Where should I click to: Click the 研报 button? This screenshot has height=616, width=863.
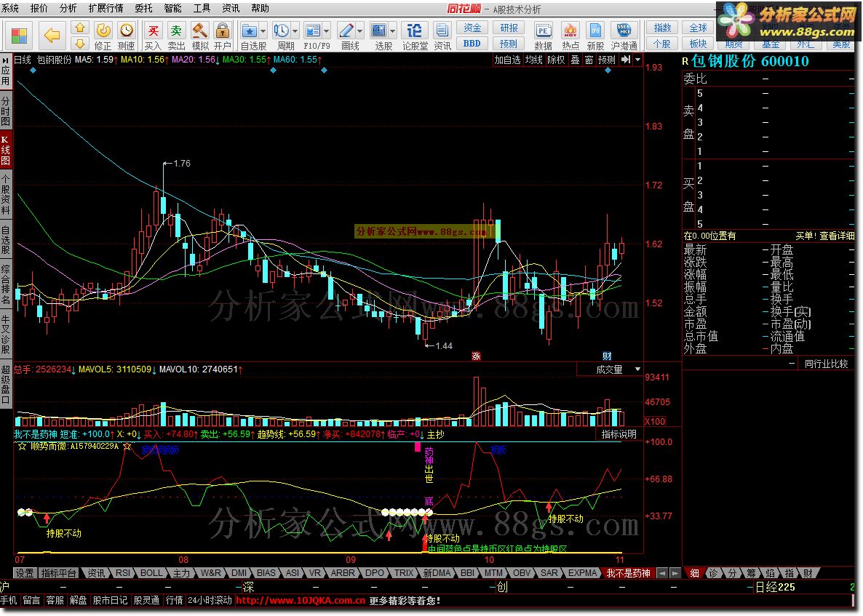pos(509,28)
